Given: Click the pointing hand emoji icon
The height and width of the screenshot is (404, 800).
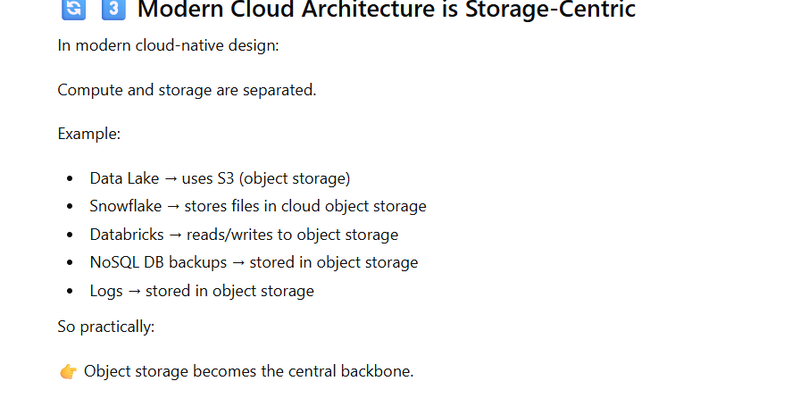Looking at the screenshot, I should [68, 372].
